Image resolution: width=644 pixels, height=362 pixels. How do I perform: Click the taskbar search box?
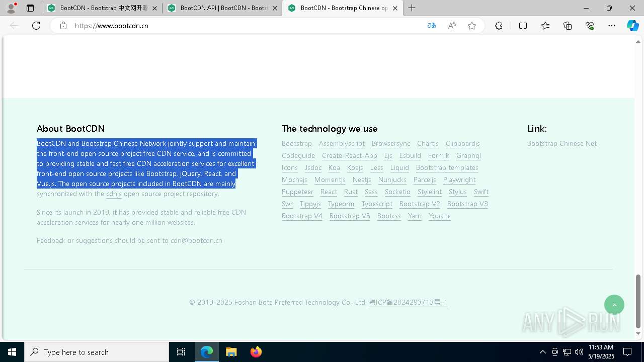click(97, 352)
